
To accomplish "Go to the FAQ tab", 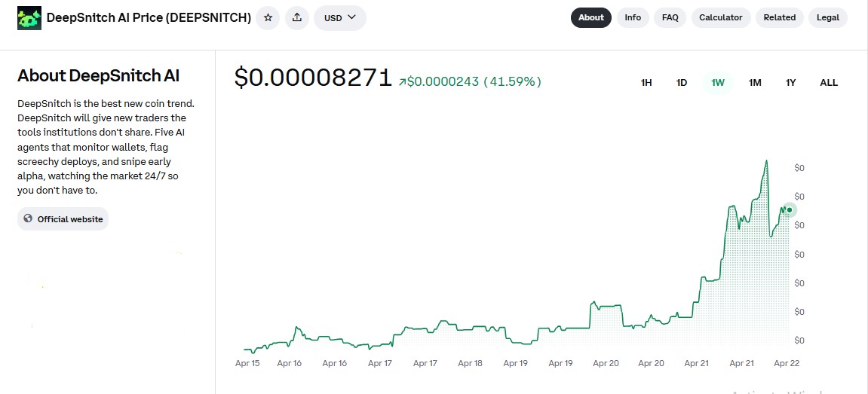I will tap(670, 18).
